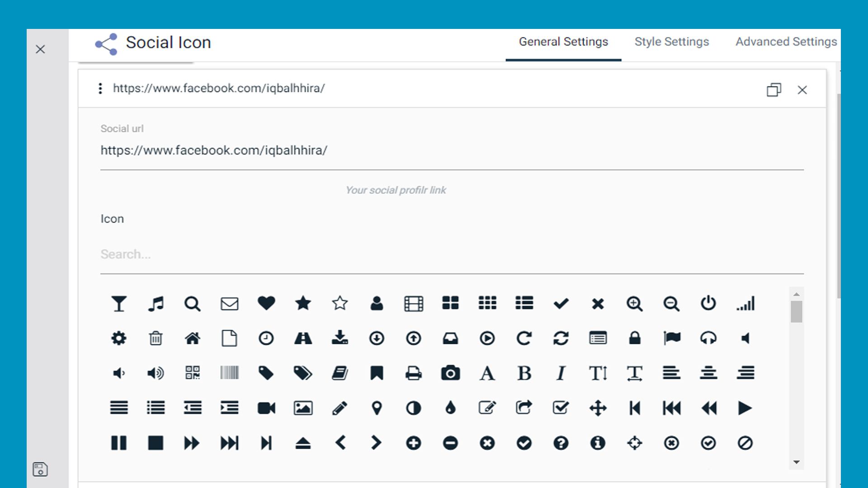Select the trash bin icon
Viewport: 868px width, 488px height.
coord(156,338)
